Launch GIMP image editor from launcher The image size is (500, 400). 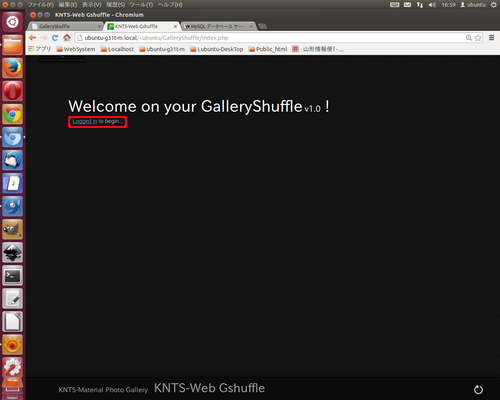coord(13,229)
